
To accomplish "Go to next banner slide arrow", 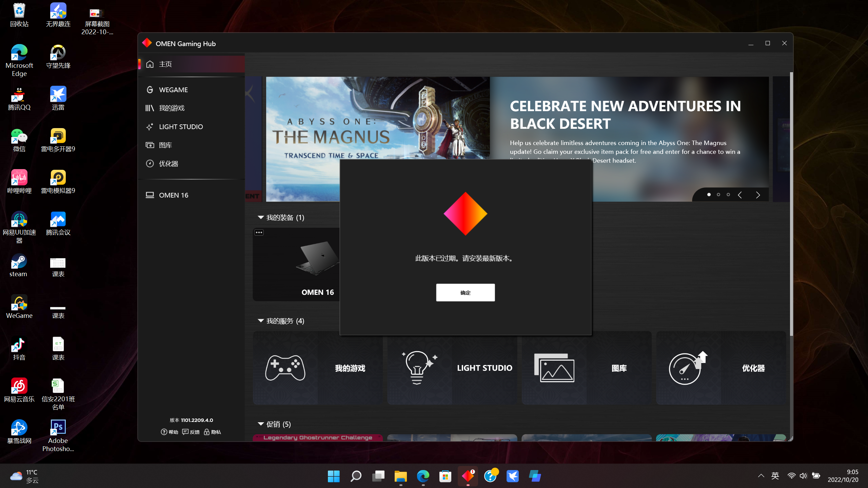I will [758, 195].
